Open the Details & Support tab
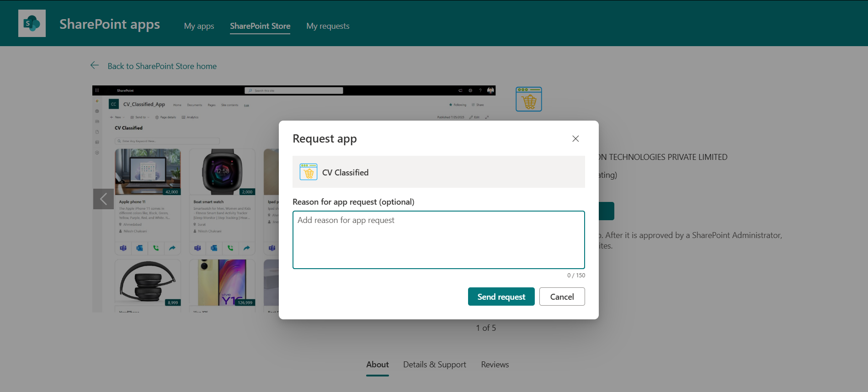 click(x=435, y=365)
